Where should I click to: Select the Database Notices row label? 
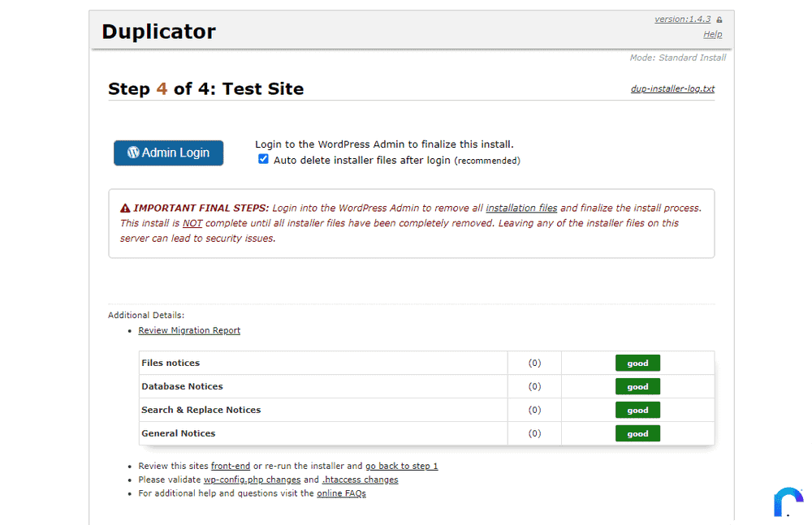click(182, 386)
